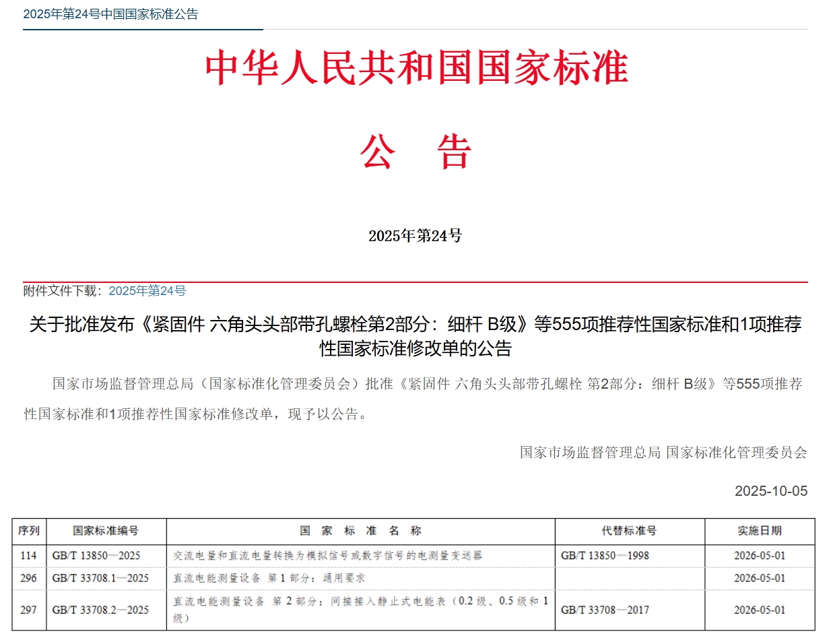Image resolution: width=831 pixels, height=644 pixels.
Task: Select standard number GB/T 13850—2025
Action: (x=96, y=556)
